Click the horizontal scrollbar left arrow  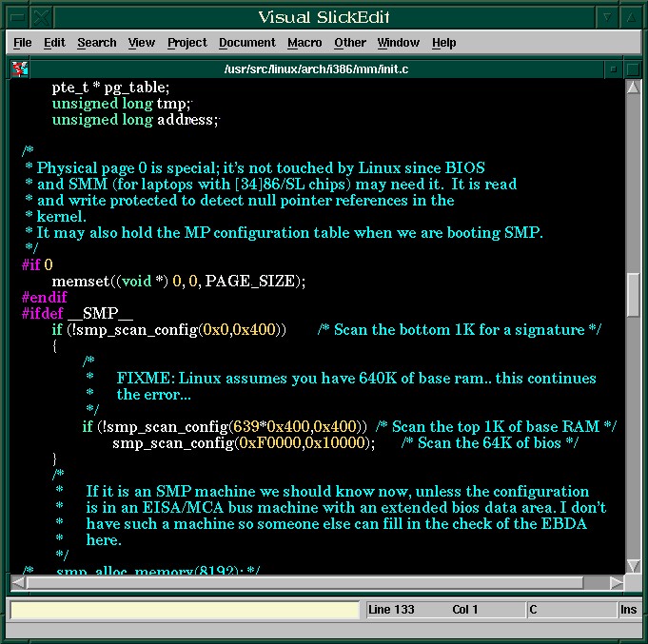pyautogui.click(x=18, y=583)
